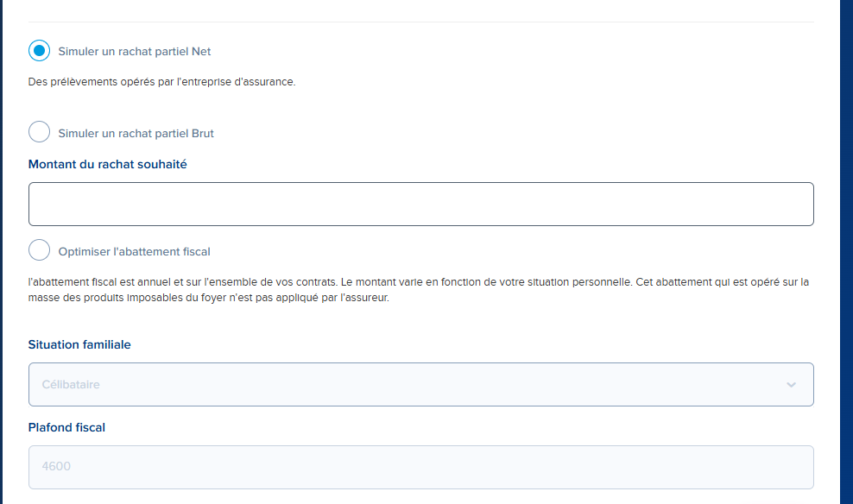The height and width of the screenshot is (504, 853).
Task: Enable the "Optimiser l'abattement fiscal" radio option
Action: pos(39,250)
